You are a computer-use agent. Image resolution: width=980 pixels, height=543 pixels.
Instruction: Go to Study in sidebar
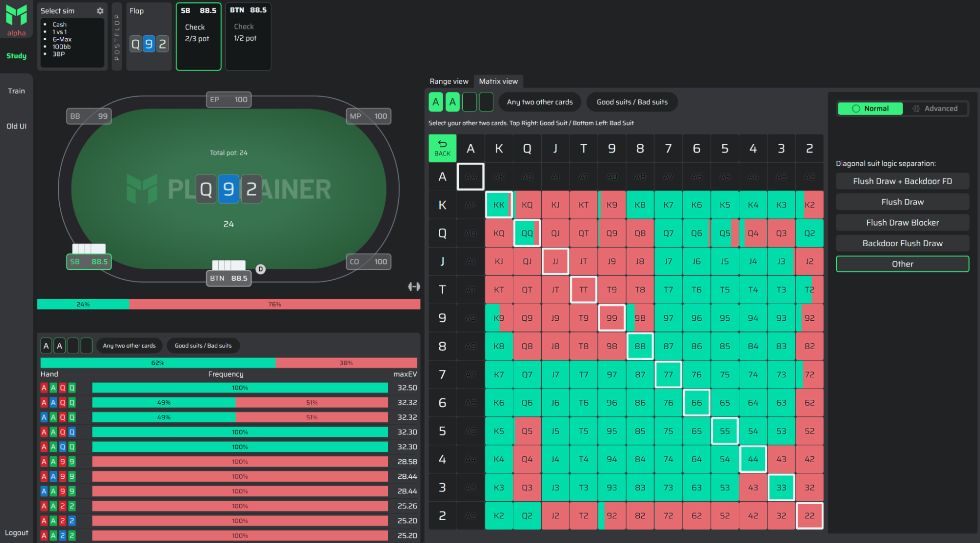[x=16, y=56]
